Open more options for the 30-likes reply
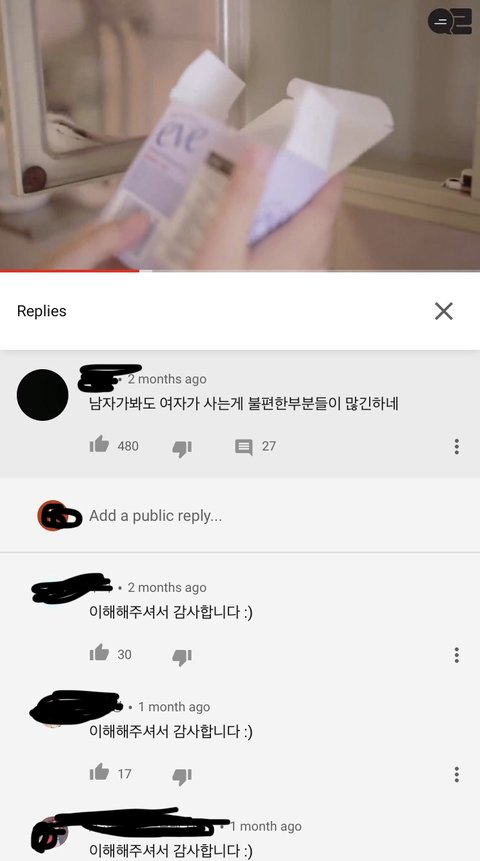The height and width of the screenshot is (861, 480). pos(456,655)
